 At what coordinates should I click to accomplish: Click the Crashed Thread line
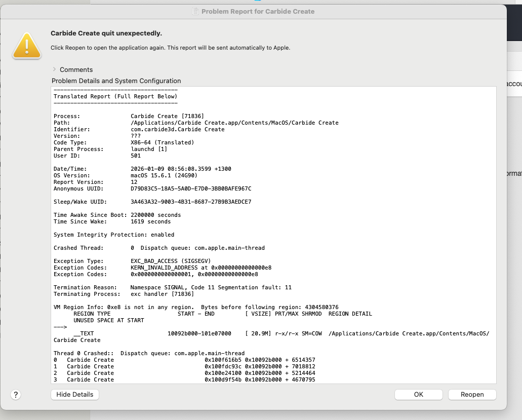(159, 248)
